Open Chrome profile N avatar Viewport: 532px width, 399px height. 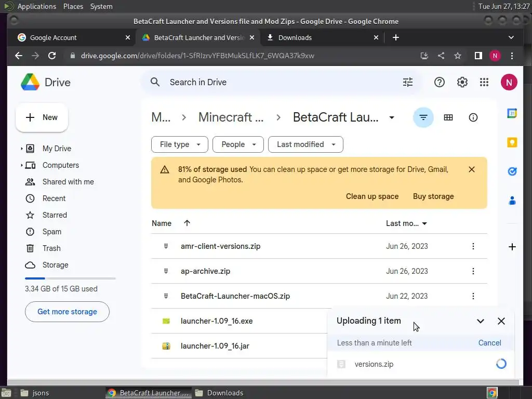pyautogui.click(x=495, y=56)
